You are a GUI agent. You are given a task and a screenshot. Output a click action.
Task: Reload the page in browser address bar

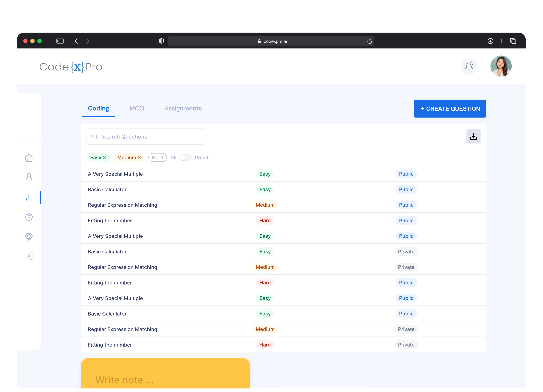coord(369,41)
